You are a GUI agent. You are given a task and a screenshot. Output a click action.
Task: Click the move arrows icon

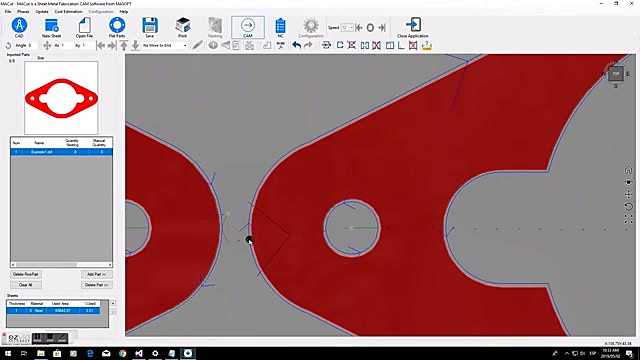pos(47,46)
